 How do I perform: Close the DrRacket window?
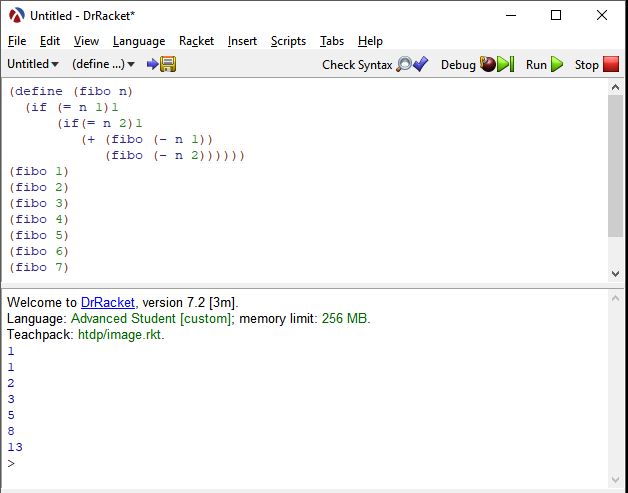(x=602, y=16)
